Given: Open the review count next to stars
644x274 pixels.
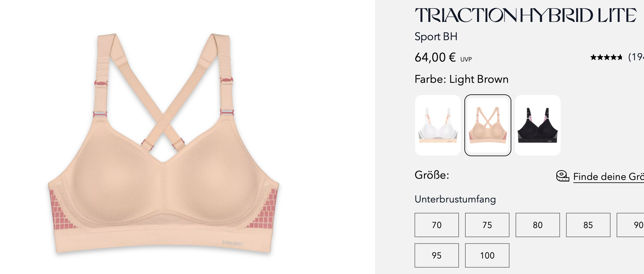Looking at the screenshot, I should point(636,57).
